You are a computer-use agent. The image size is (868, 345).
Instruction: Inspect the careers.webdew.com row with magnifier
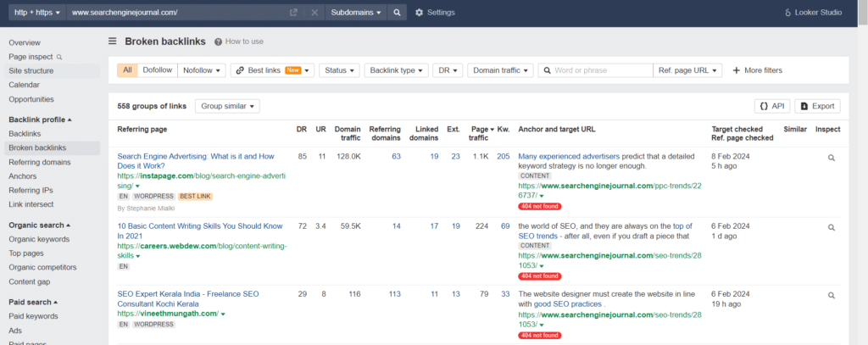pos(831,227)
